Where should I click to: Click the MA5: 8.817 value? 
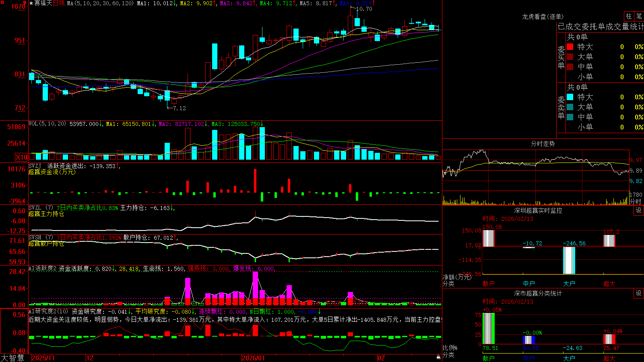point(318,3)
